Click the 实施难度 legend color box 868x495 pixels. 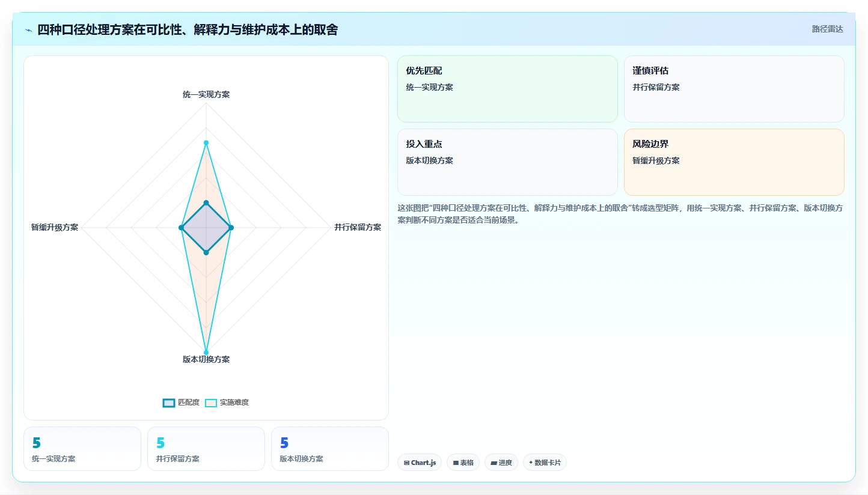click(211, 402)
